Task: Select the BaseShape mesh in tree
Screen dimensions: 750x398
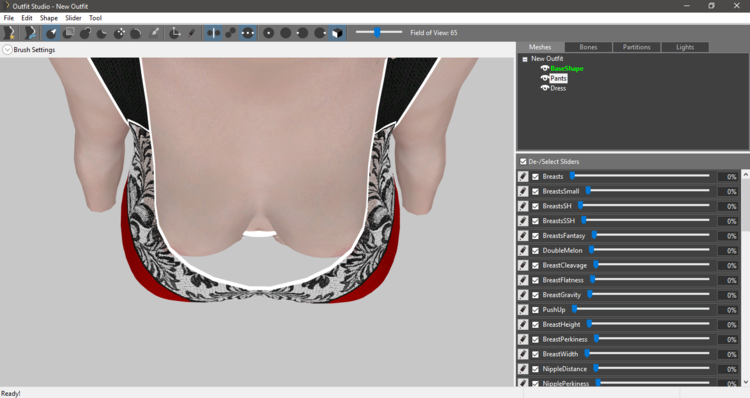Action: (x=567, y=68)
